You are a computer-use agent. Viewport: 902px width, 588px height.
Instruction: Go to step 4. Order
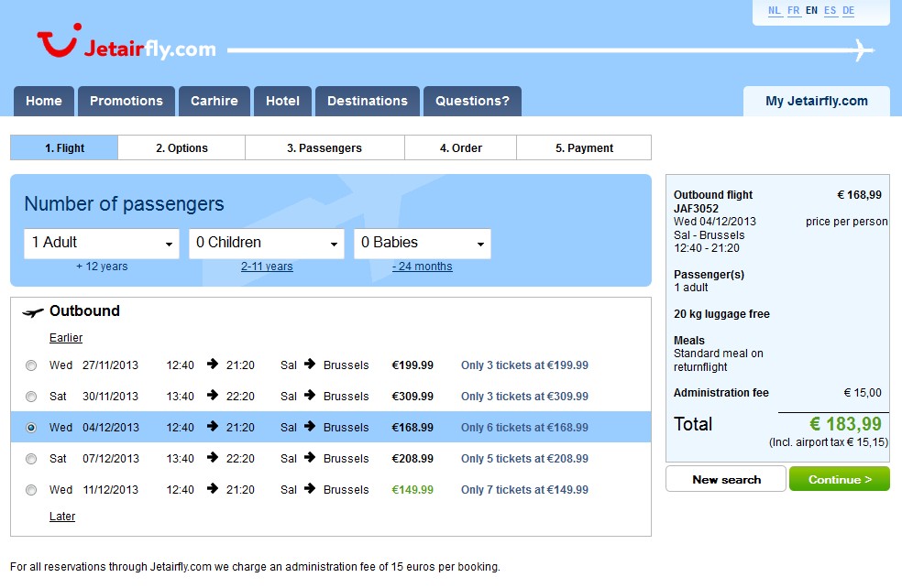461,147
